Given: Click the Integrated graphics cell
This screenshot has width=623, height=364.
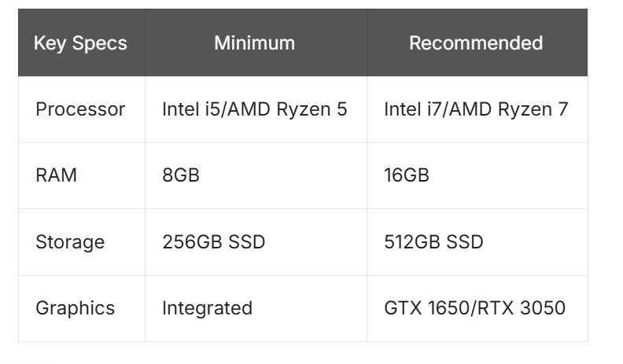Looking at the screenshot, I should (207, 307).
